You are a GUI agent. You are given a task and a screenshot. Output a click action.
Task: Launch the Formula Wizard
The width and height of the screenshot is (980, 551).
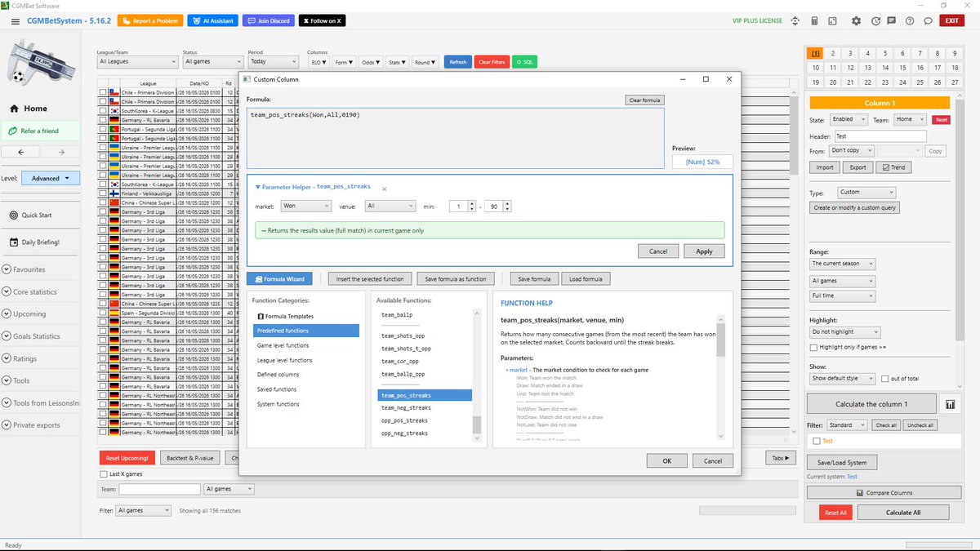(x=280, y=279)
